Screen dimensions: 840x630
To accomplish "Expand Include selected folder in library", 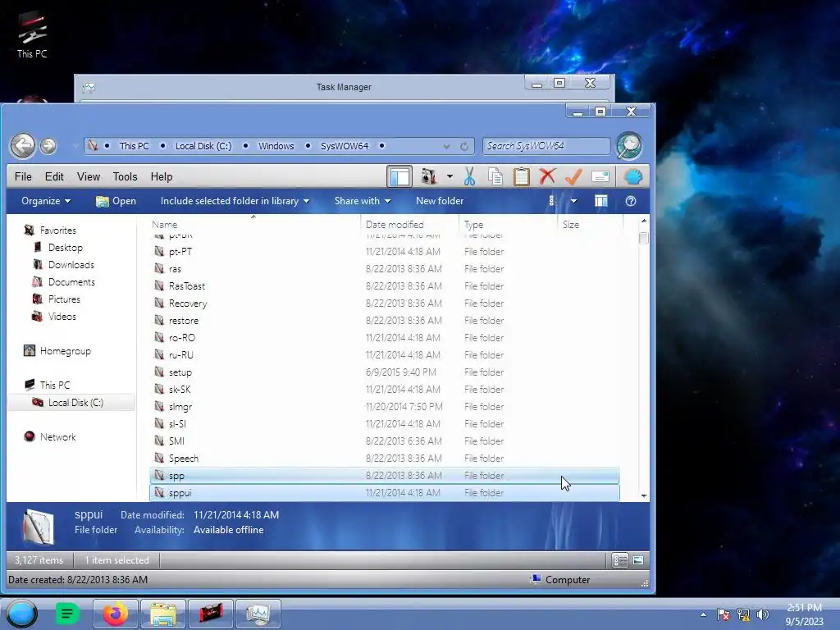I will [x=235, y=201].
